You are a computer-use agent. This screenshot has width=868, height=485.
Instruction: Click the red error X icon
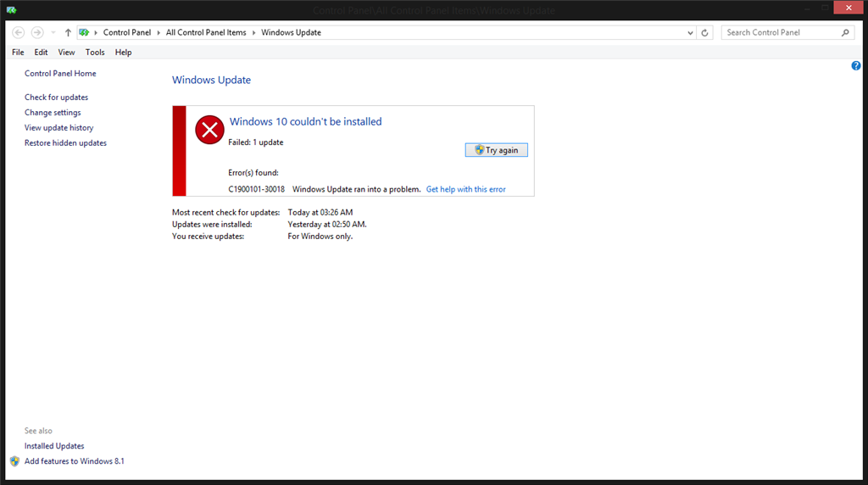(209, 130)
